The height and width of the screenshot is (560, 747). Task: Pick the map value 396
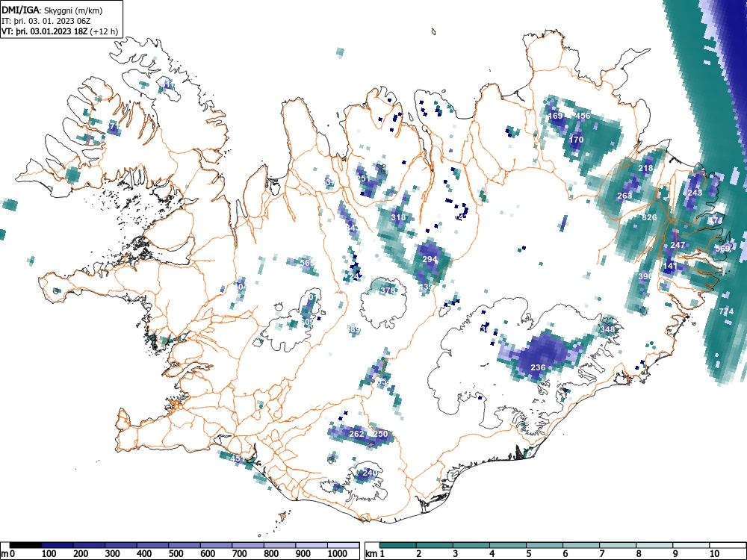pyautogui.click(x=645, y=276)
